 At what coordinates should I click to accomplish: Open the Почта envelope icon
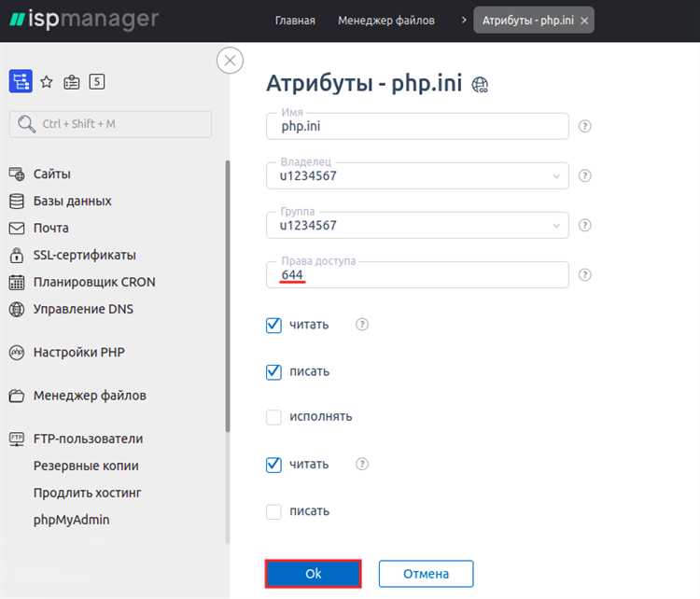[x=16, y=228]
